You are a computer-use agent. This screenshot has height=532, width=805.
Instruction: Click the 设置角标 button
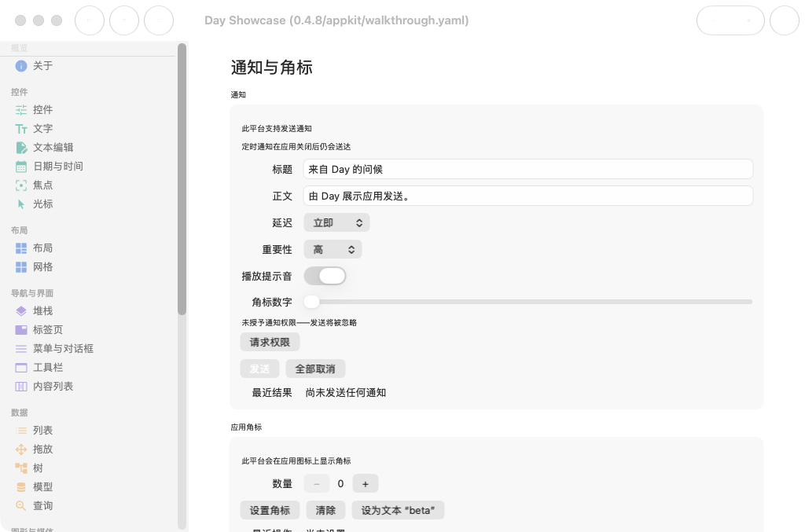click(270, 511)
